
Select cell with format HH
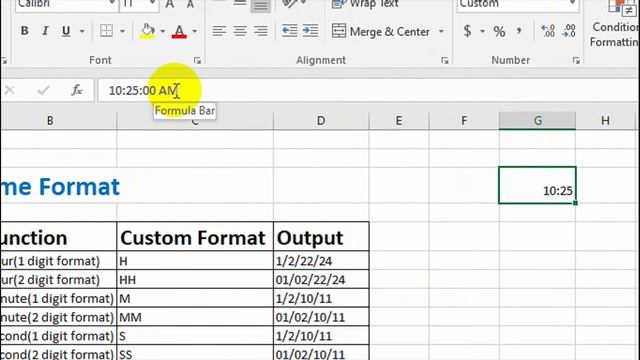(195, 280)
